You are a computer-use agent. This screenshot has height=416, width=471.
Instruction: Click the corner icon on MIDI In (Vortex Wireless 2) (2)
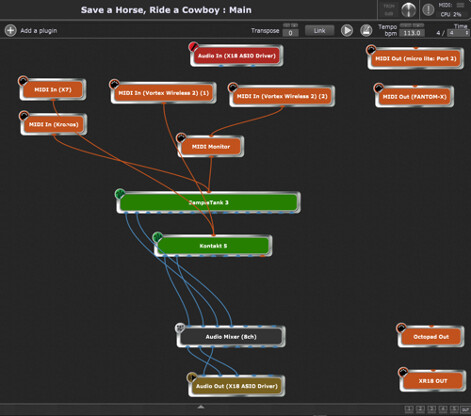(x=233, y=87)
